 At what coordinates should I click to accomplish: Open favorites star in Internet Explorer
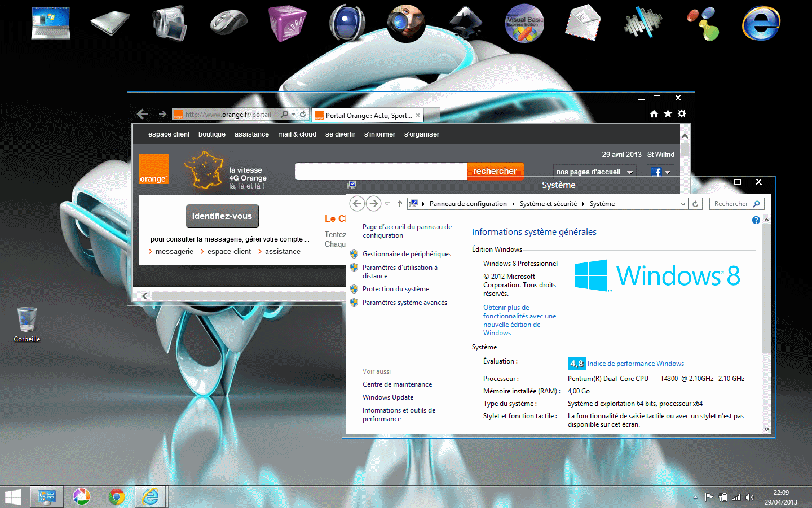[x=668, y=114]
